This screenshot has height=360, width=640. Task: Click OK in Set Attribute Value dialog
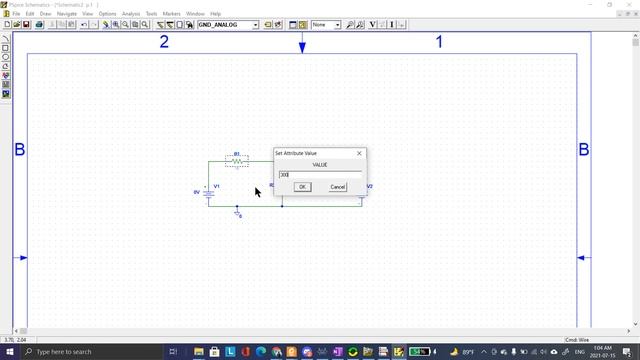[x=302, y=187]
